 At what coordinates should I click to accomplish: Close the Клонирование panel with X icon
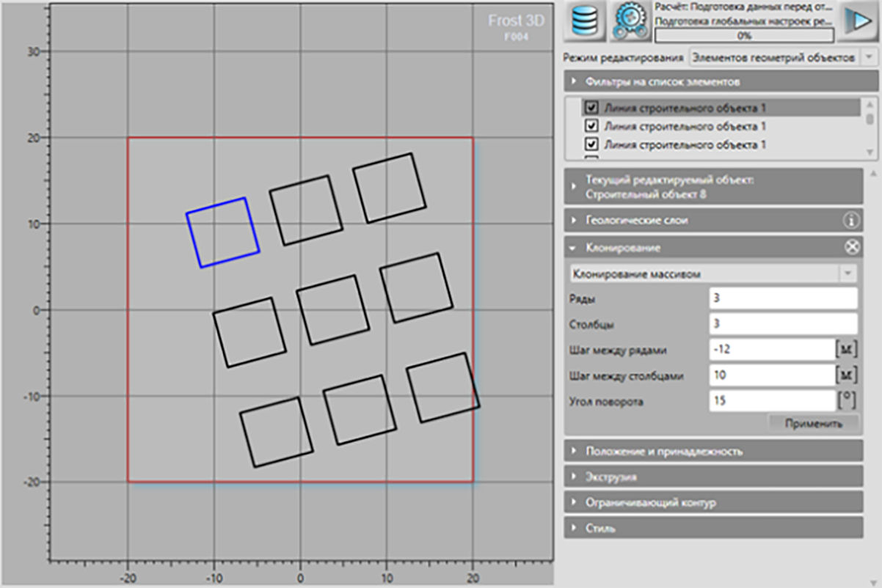[x=851, y=248]
